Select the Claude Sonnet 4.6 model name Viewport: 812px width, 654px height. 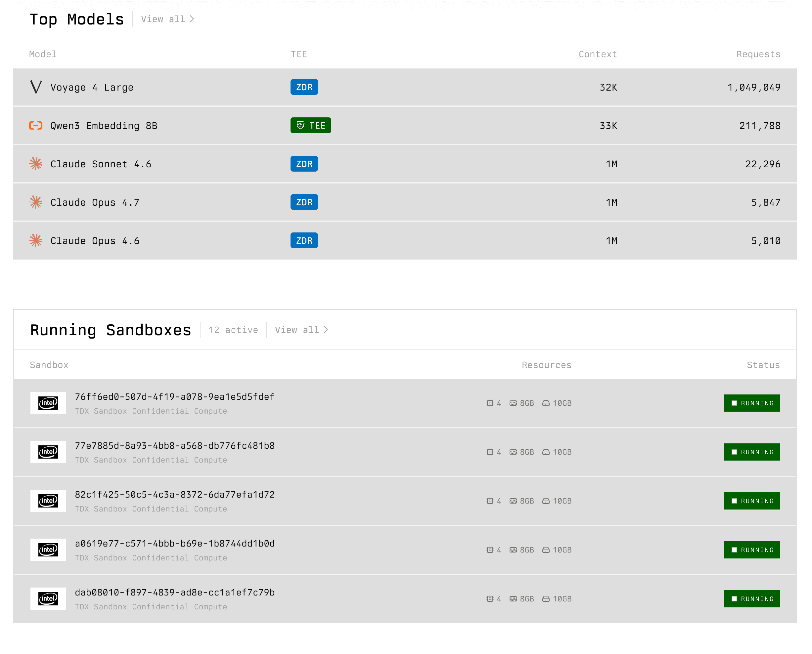coord(101,164)
